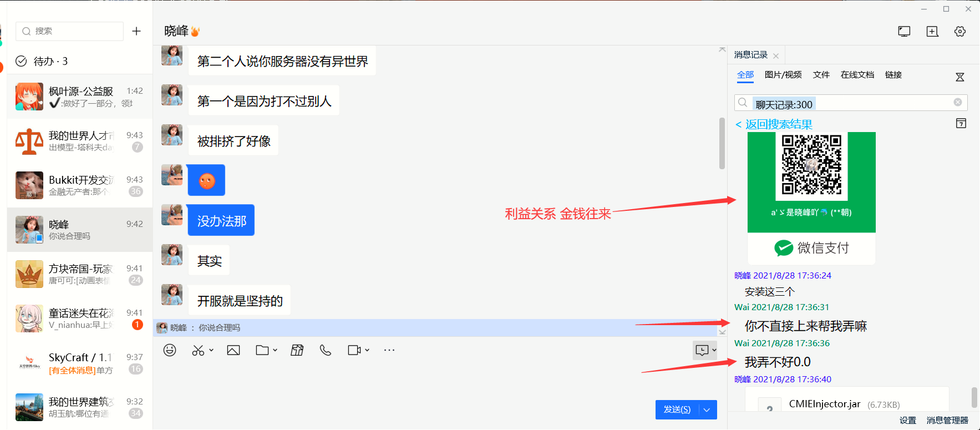Open chat settings gear icon

960,32
